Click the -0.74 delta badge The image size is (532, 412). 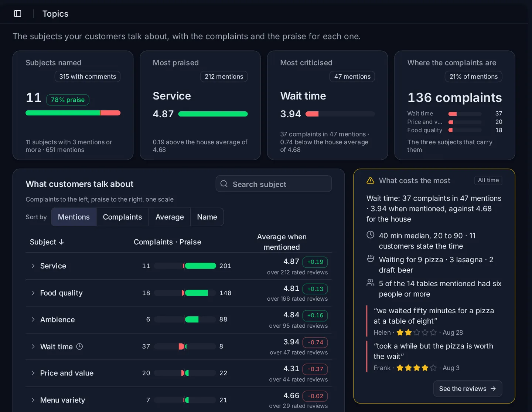(x=315, y=342)
